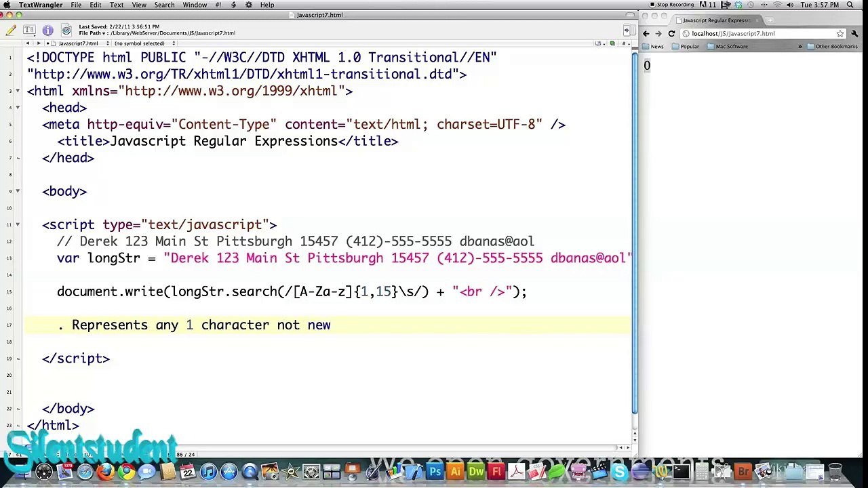Launch Flash from the Dock

click(496, 471)
